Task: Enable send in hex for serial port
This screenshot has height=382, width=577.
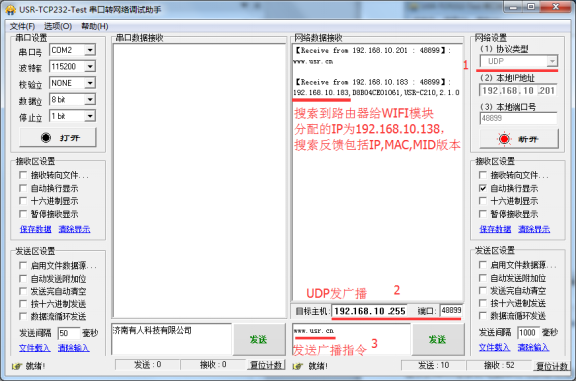Action: tap(23, 304)
